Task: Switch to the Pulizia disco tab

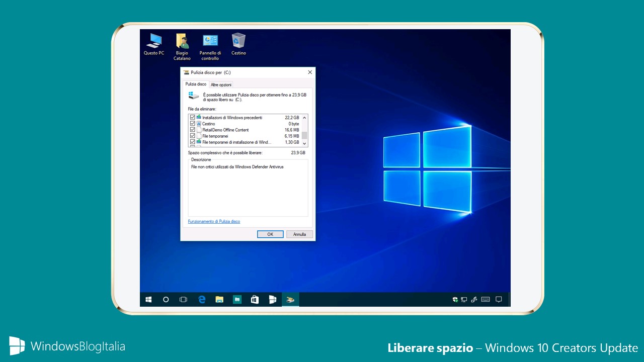Action: (196, 84)
